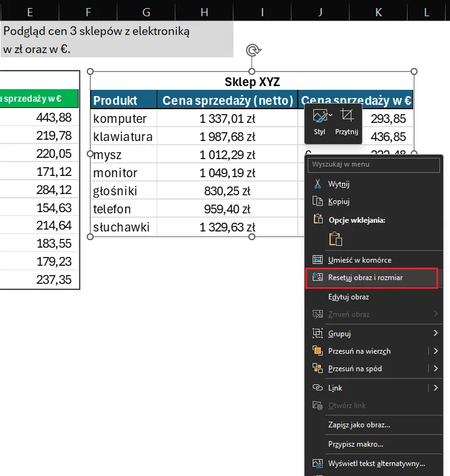Expand the Przesuń na wierzch submenu arrow

coord(435,351)
